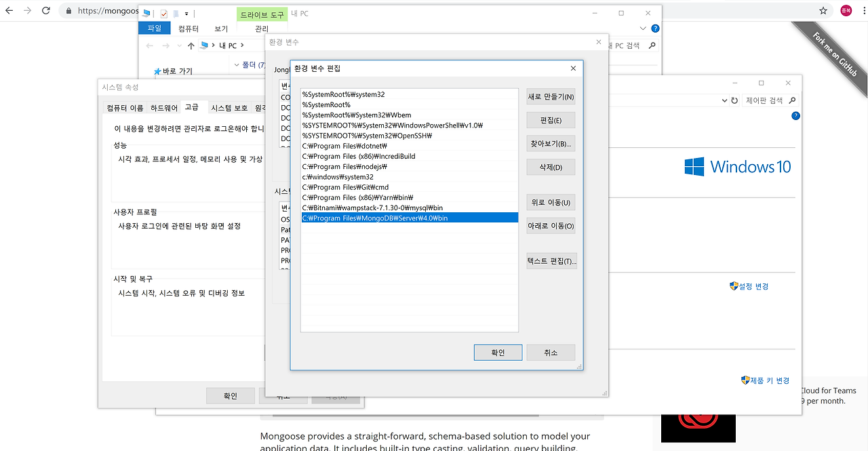Click the Fork me on GitHub ribbon

(834, 56)
